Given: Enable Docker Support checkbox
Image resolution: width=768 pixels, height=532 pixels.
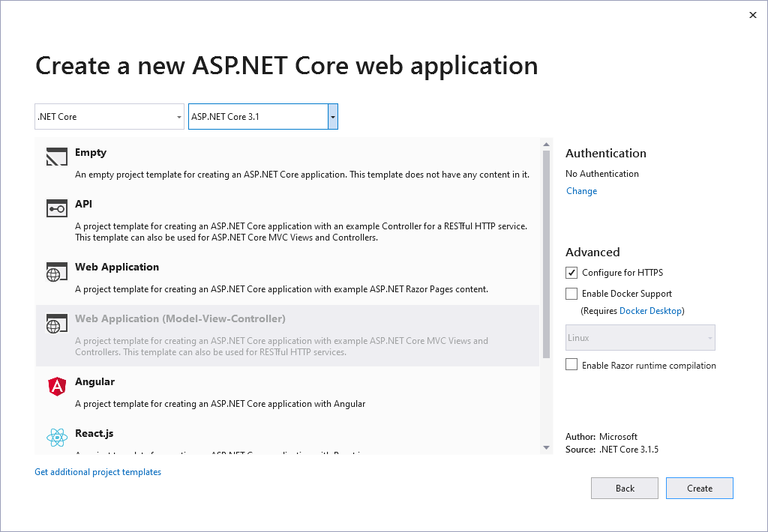Looking at the screenshot, I should (572, 294).
